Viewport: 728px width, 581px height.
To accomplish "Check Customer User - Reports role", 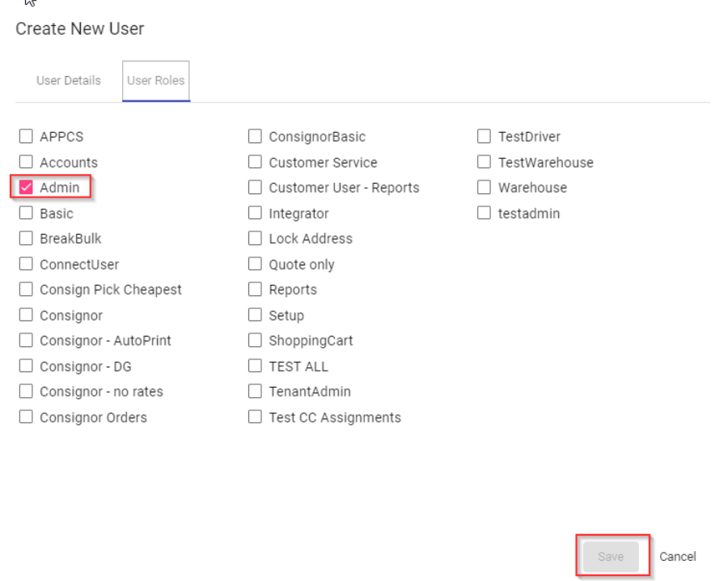I will tap(256, 188).
